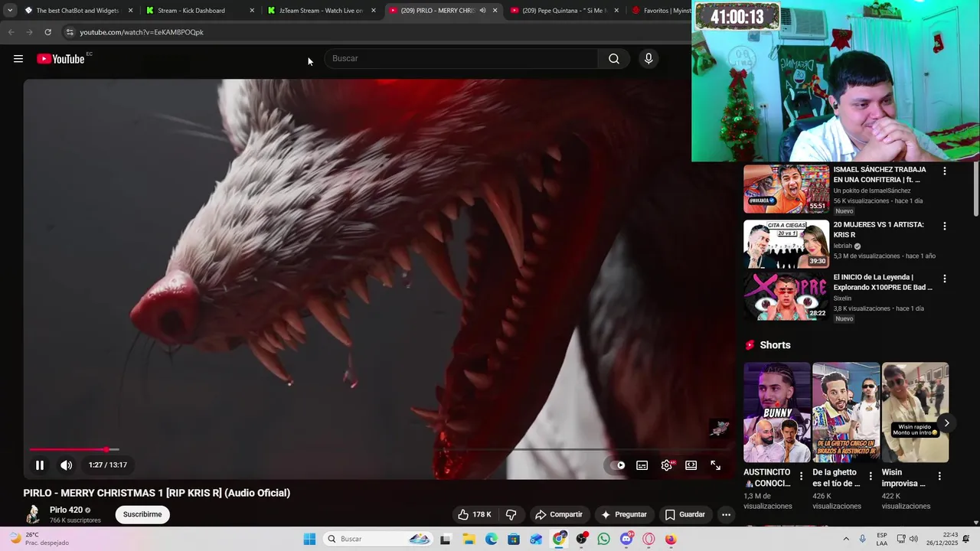Open the De la ghetto short thumbnail

point(846,412)
